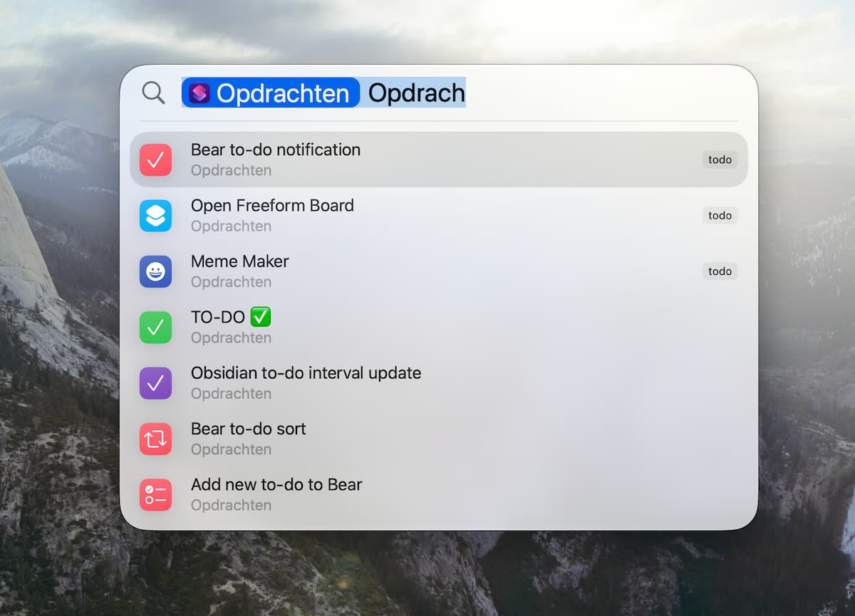Click the Spotlight magnifying glass icon
This screenshot has width=855, height=616.
point(153,93)
